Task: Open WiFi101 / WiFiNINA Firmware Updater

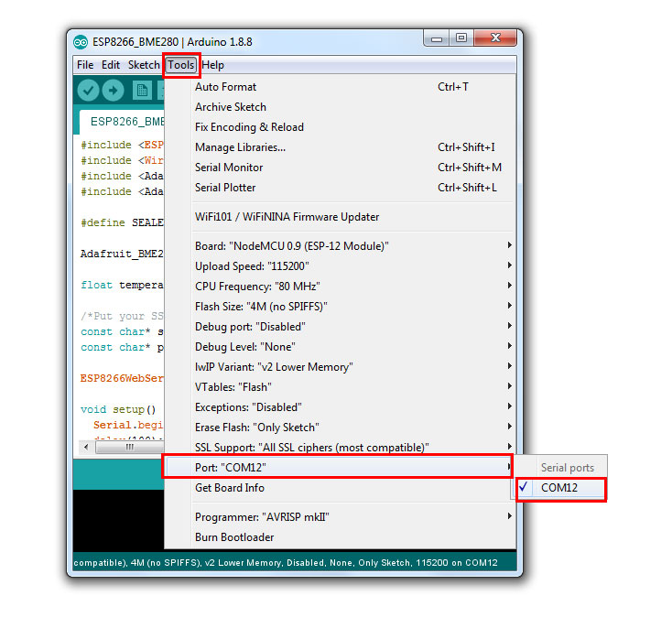Action: pyautogui.click(x=340, y=216)
